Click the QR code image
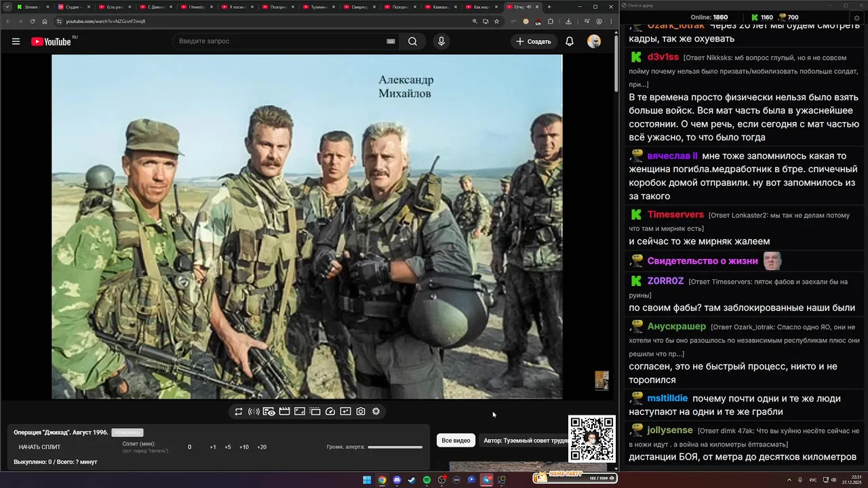 [x=592, y=439]
